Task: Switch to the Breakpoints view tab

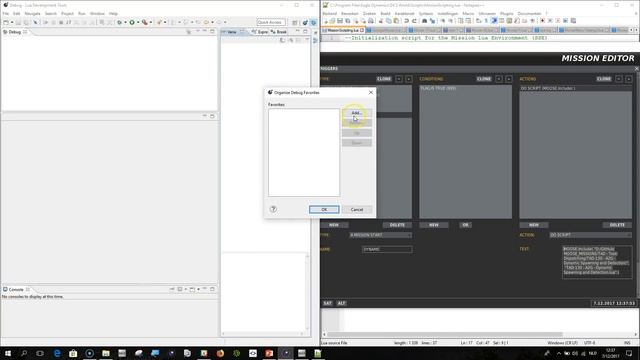Action: point(279,32)
